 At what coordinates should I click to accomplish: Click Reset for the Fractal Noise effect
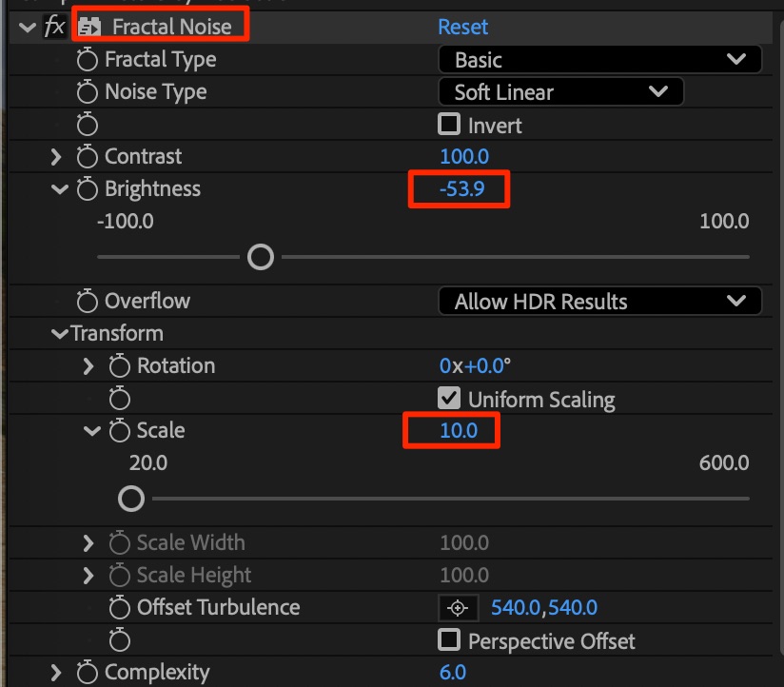462,27
